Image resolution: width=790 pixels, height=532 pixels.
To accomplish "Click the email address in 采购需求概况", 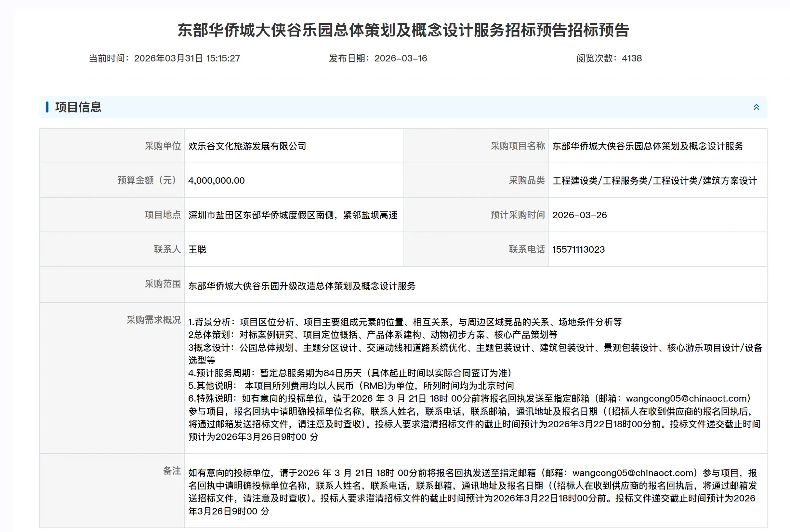I will (x=686, y=398).
